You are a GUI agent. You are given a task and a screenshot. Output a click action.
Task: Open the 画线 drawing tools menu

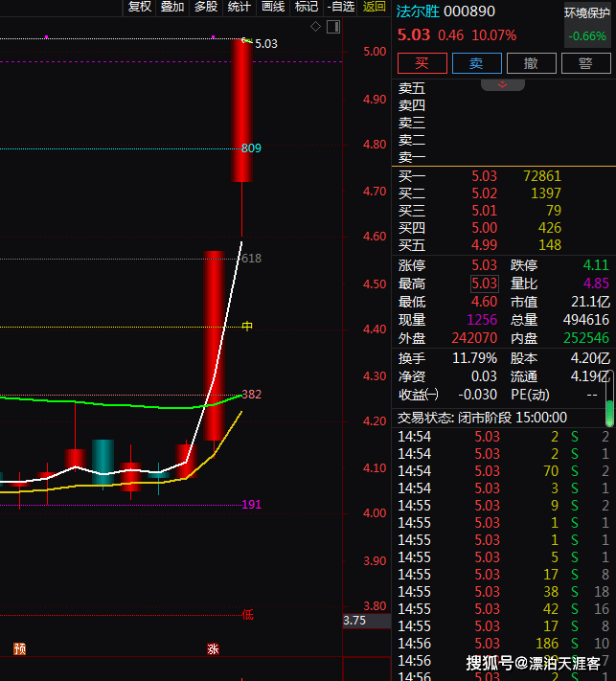point(273,7)
